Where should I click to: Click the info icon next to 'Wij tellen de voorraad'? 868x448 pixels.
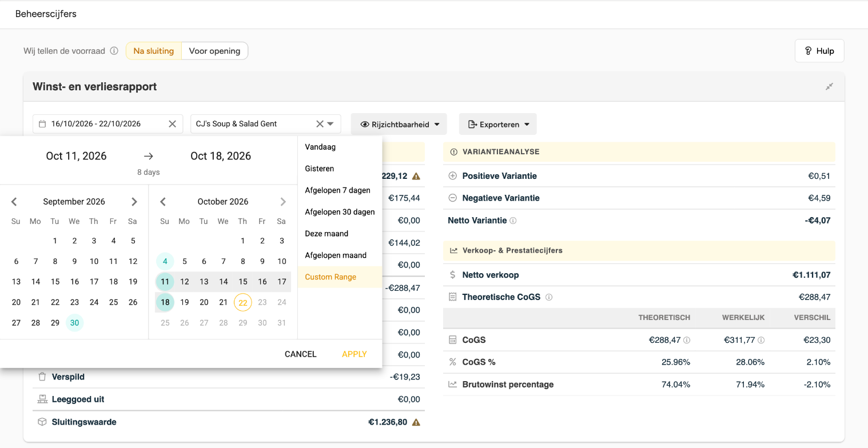coord(114,51)
